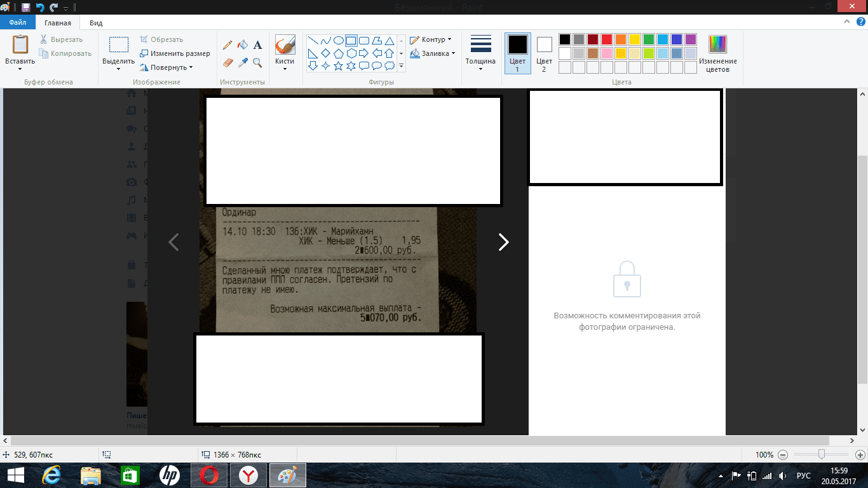Select the Fill with color bucket tool
Viewport: 868px width, 488px height.
[242, 45]
